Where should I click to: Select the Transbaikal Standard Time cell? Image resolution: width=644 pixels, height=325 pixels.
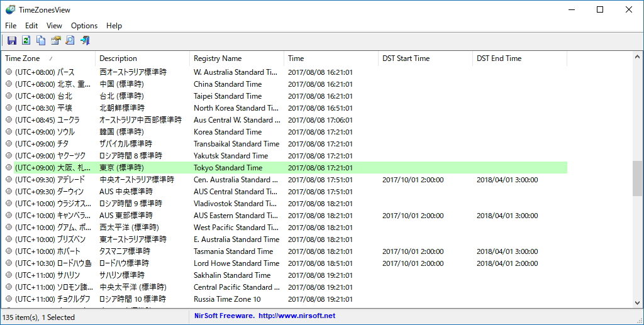pos(236,143)
